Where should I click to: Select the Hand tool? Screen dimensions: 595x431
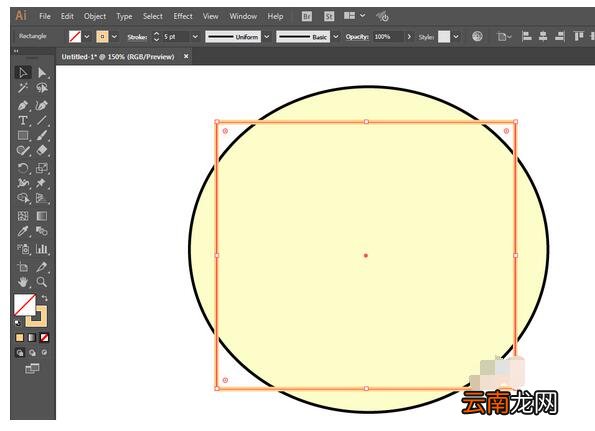coord(23,282)
